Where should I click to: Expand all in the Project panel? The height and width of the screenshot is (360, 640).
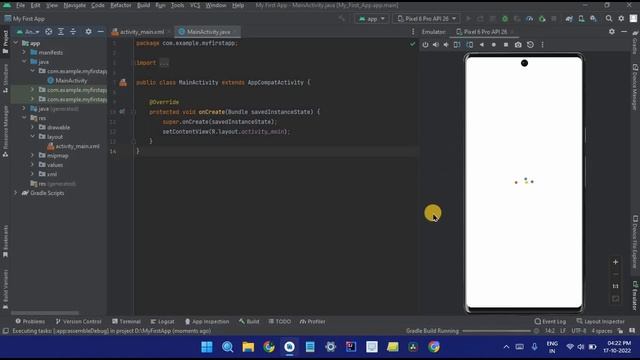[x=61, y=31]
